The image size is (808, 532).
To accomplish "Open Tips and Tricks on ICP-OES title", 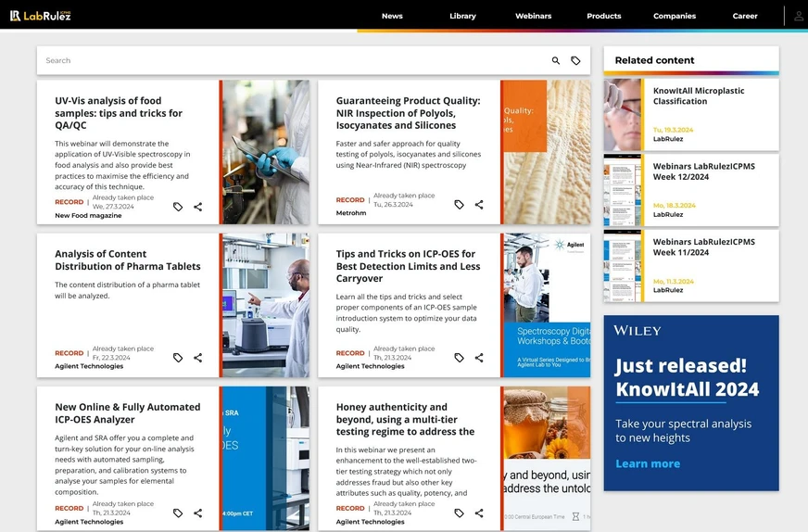I will coord(408,266).
